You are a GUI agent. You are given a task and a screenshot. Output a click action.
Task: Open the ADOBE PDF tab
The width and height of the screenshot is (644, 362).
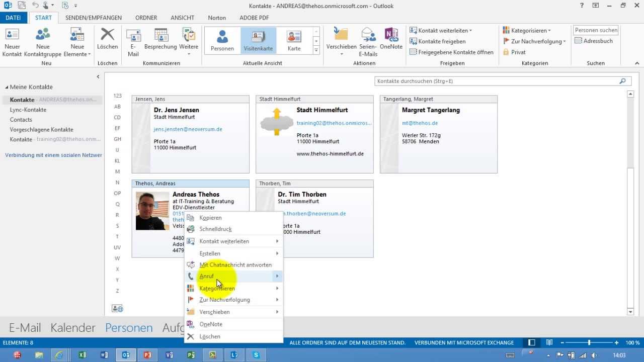click(254, 18)
